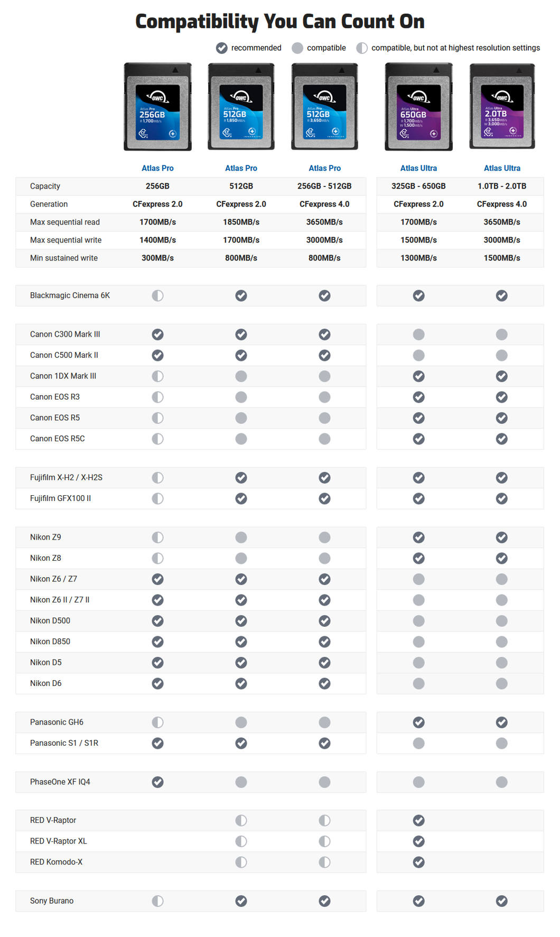This screenshot has height=937, width=560.
Task: Click the half-filled legend circle icon
Action: (x=362, y=48)
